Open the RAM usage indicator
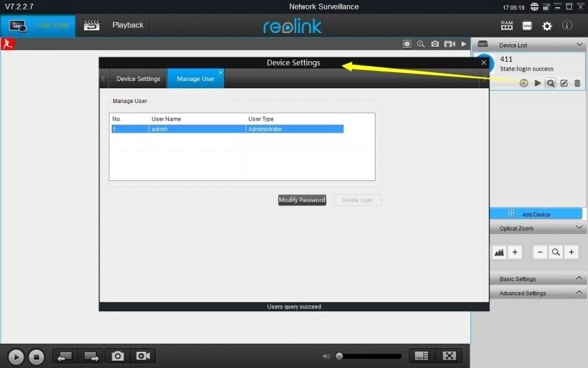This screenshot has height=368, width=588. (x=506, y=25)
